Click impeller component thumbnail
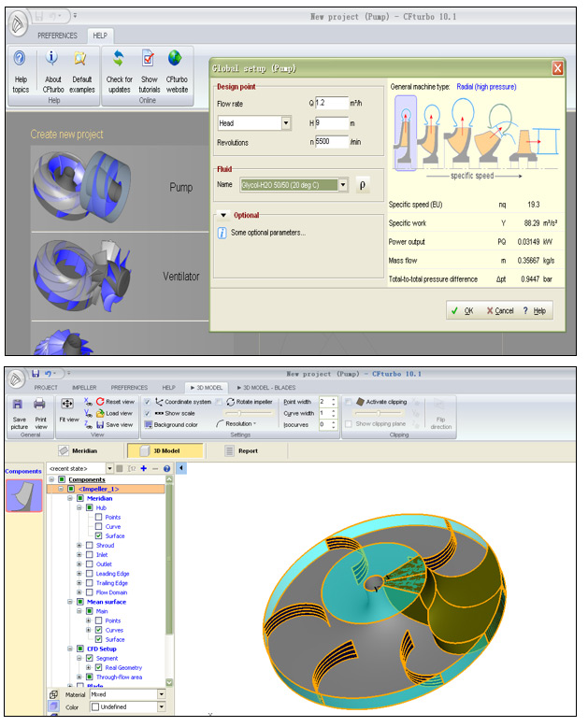Image resolution: width=588 pixels, height=727 pixels. tap(24, 495)
